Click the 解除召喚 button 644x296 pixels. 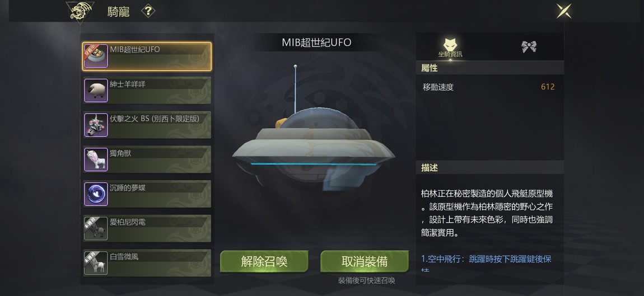(x=264, y=261)
